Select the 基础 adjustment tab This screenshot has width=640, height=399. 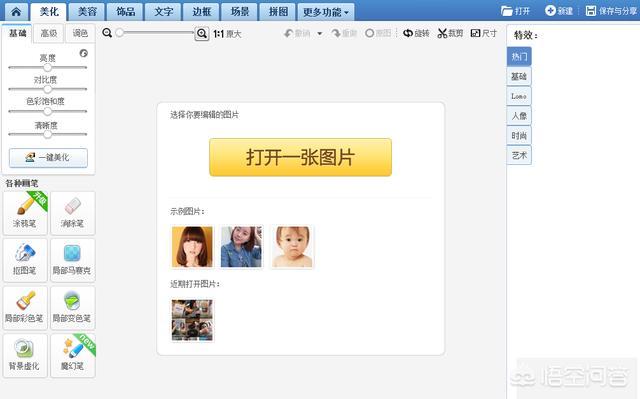coord(18,33)
